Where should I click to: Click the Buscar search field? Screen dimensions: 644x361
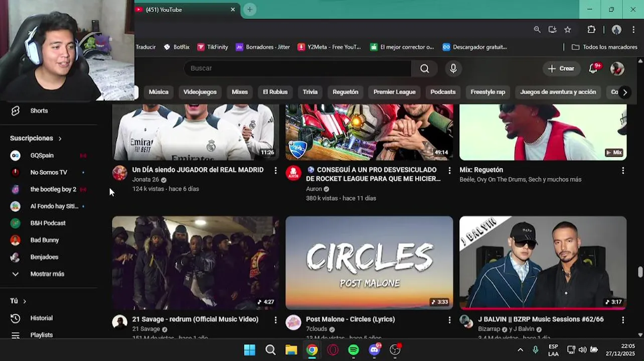point(297,69)
